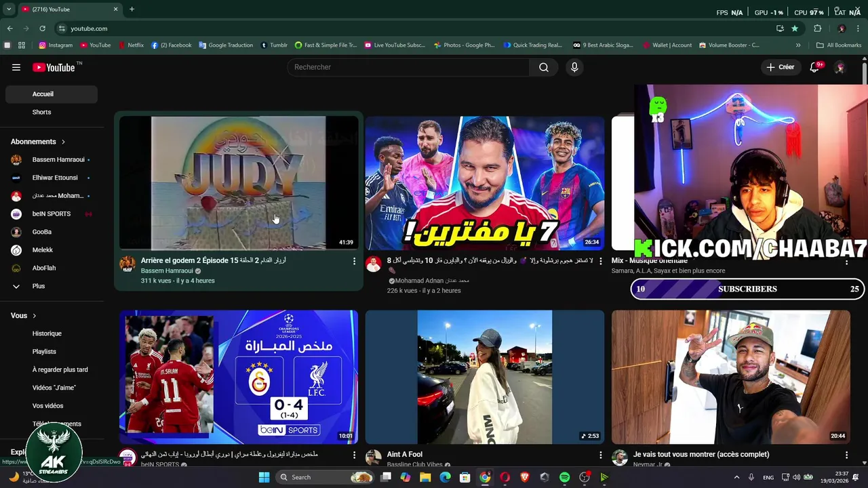
Task: Open the Bassem Hamraoui channel name under the video
Action: tap(167, 271)
